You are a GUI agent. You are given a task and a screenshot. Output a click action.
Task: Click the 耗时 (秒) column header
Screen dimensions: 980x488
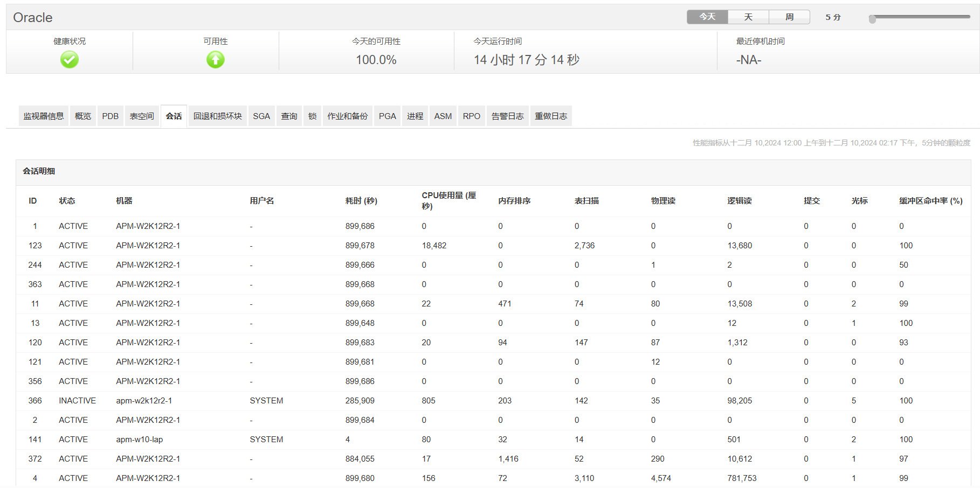361,201
